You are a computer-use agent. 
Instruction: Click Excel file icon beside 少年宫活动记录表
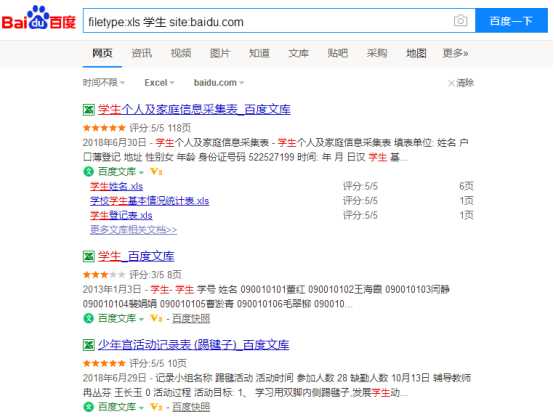coord(89,345)
